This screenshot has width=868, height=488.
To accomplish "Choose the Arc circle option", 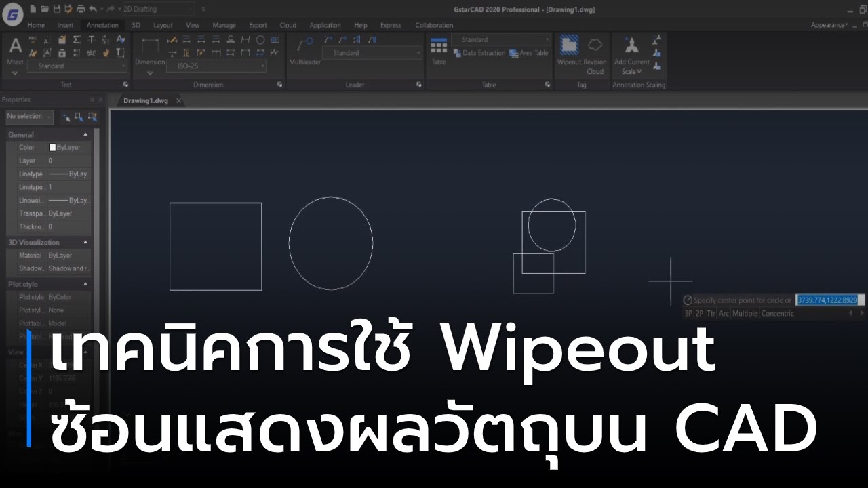I will pyautogui.click(x=724, y=314).
